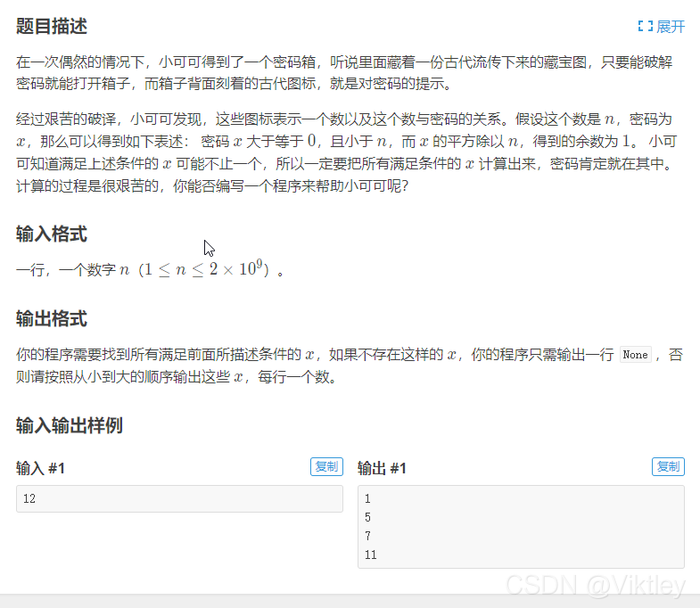Click the n range formula text

(x=203, y=269)
